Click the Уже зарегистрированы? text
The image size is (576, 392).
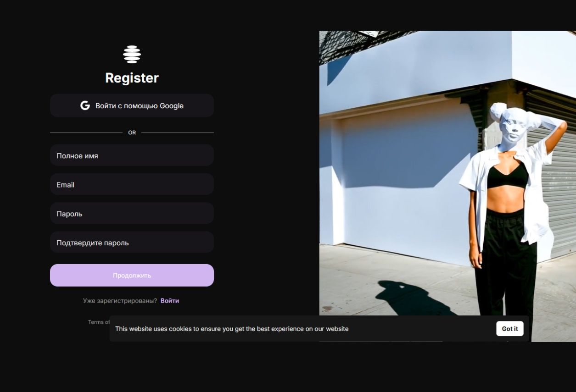(120, 301)
